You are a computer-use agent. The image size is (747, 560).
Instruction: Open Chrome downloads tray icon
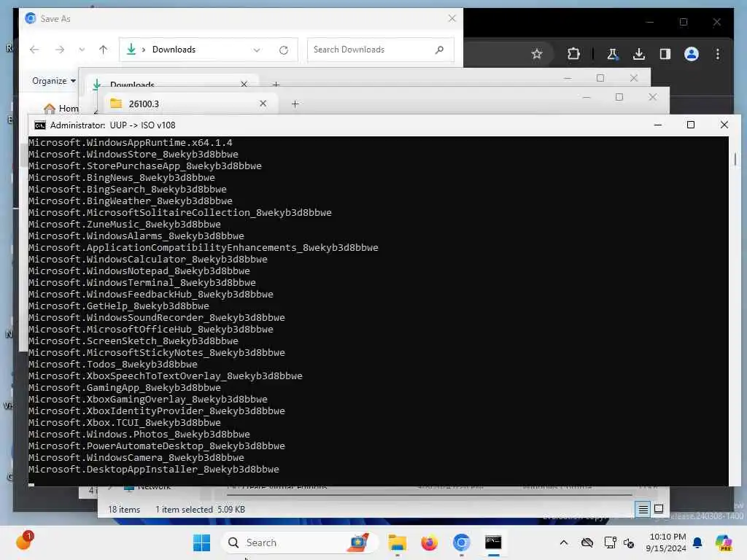coord(639,54)
